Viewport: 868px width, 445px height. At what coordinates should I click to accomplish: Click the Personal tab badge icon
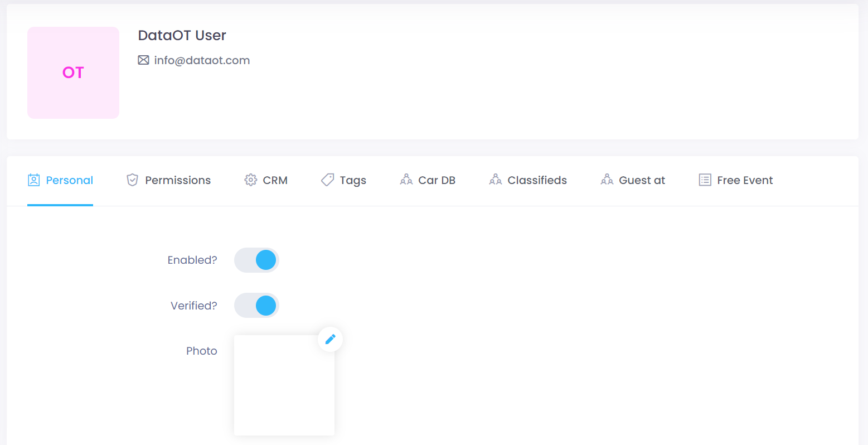pos(34,180)
